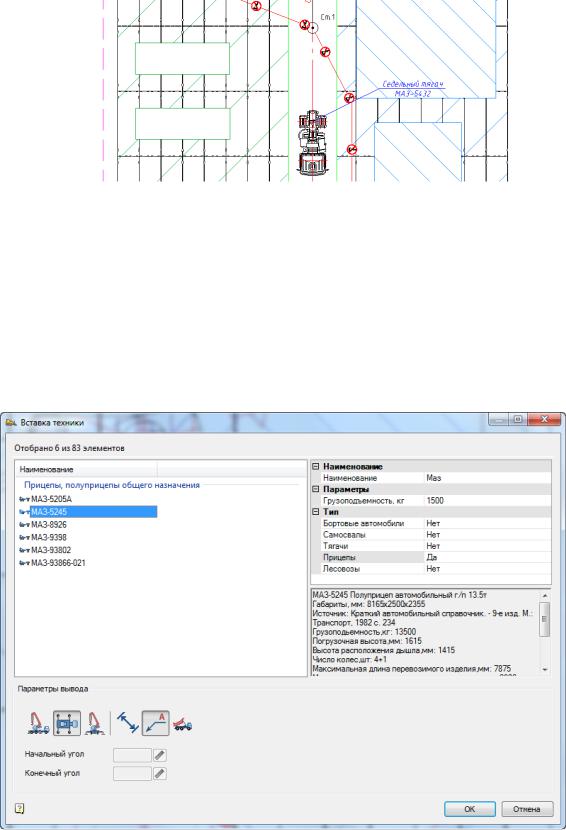Select МАЗ-5205А in the list

(51, 499)
